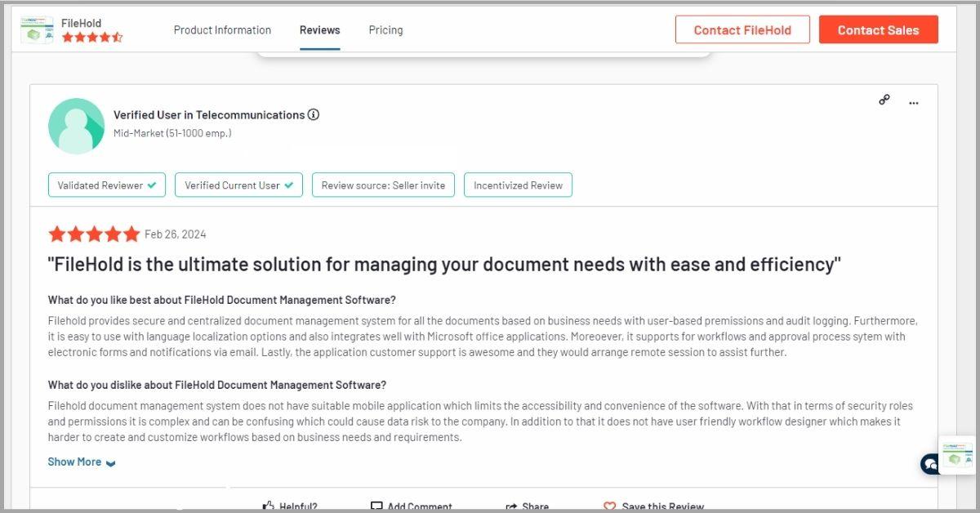Click the Verified Current User badge
This screenshot has width=980, height=513.
238,185
